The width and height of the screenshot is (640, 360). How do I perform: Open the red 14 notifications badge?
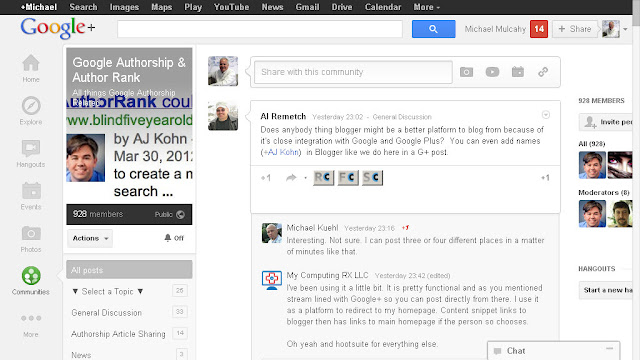pyautogui.click(x=539, y=29)
